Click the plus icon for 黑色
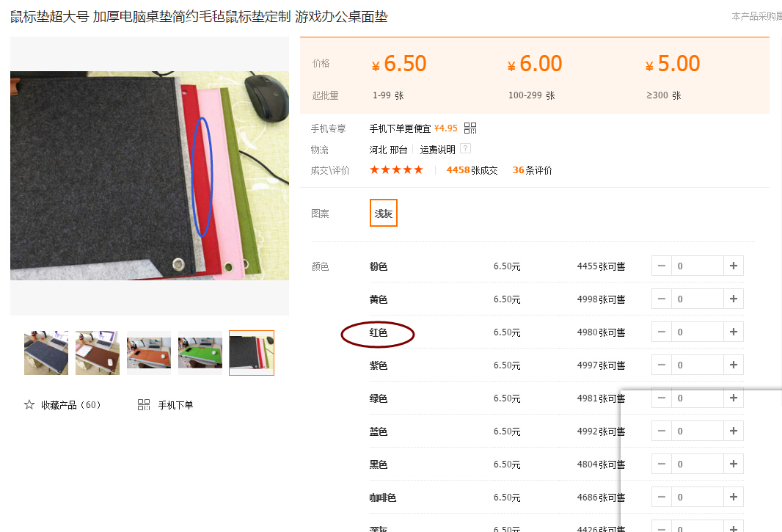This screenshot has height=532, width=782. [x=733, y=464]
